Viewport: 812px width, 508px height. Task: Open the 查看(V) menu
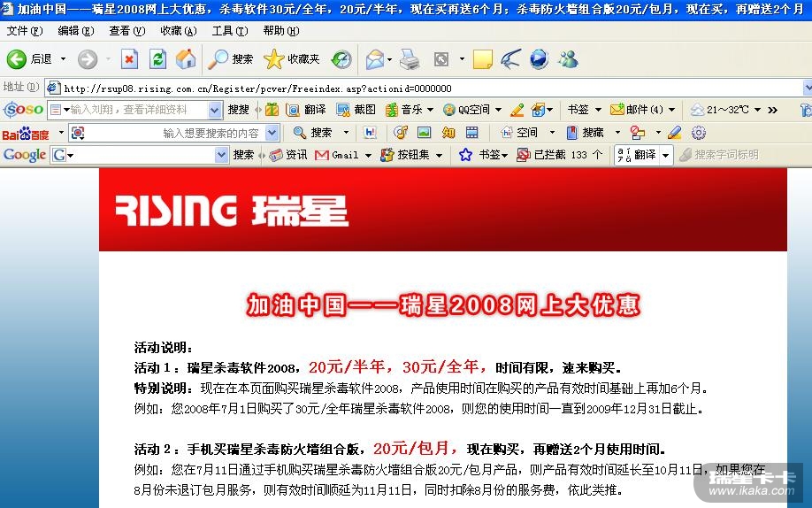click(x=126, y=31)
